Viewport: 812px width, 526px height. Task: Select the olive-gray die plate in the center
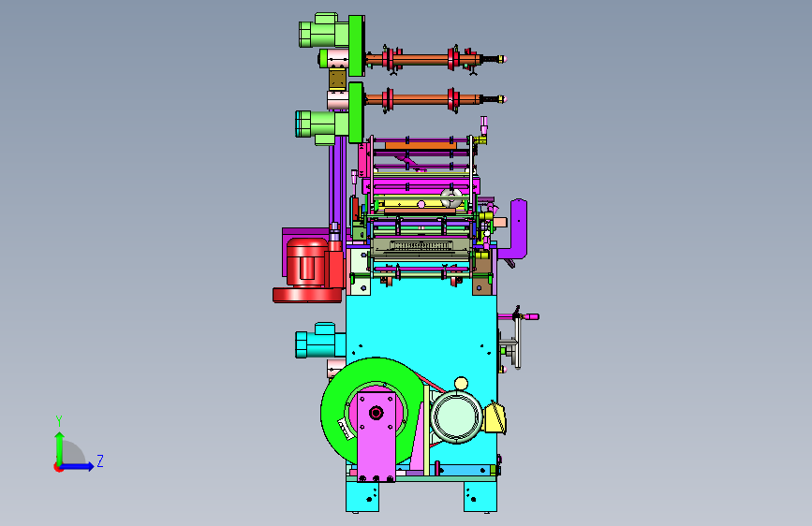tap(421, 247)
